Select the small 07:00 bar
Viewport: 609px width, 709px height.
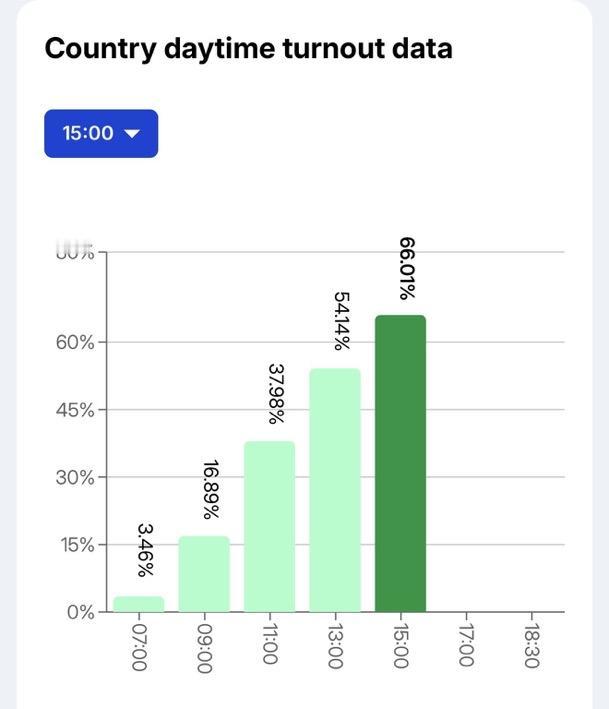tap(139, 604)
